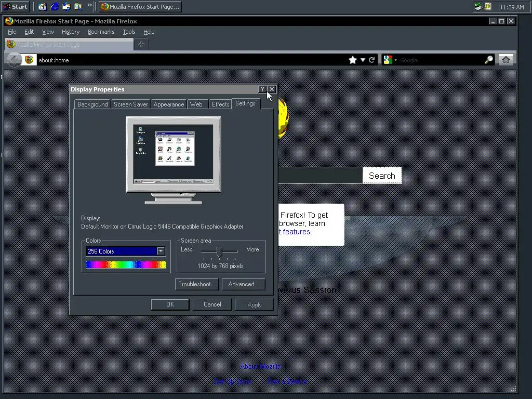Launch Internet Explorer from quick launch

tap(54, 7)
